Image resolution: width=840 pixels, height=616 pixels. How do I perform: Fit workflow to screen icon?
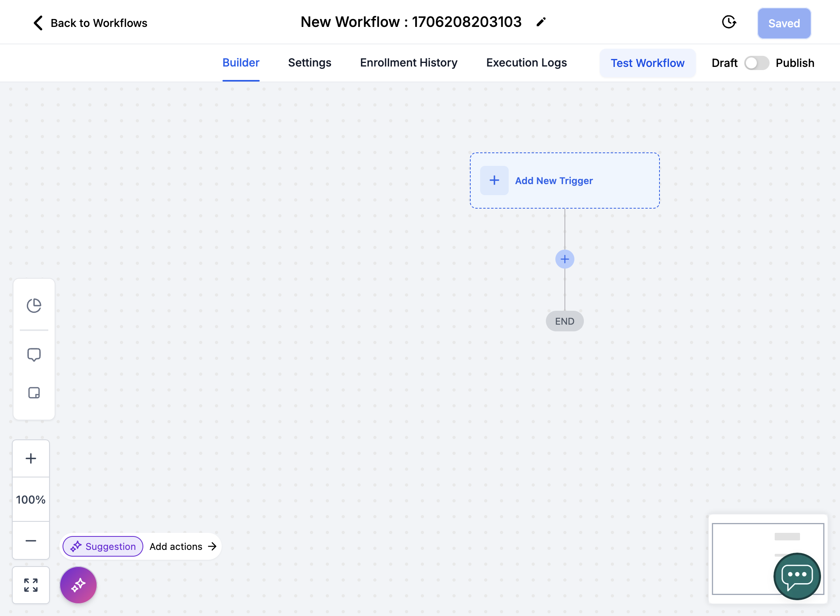[31, 585]
